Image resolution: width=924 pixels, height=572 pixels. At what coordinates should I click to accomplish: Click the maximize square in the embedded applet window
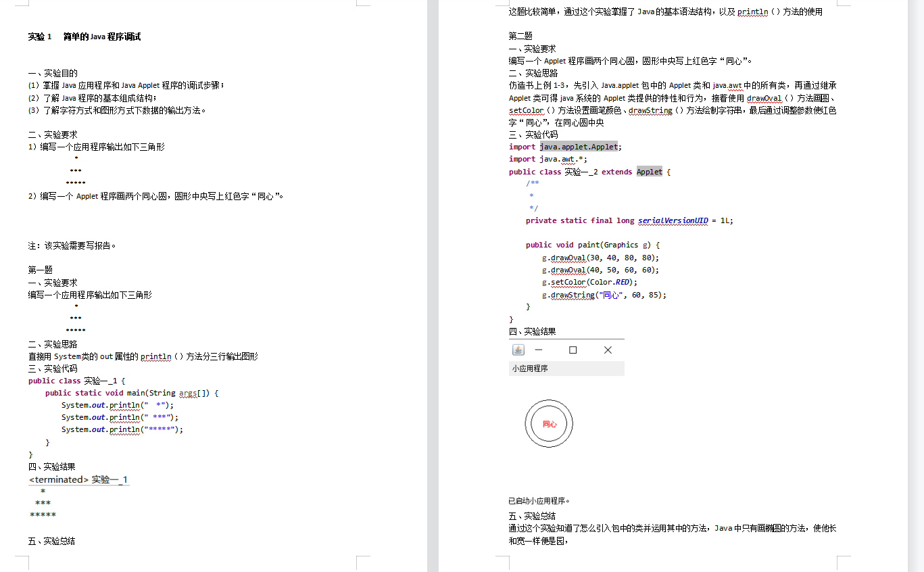pos(573,350)
